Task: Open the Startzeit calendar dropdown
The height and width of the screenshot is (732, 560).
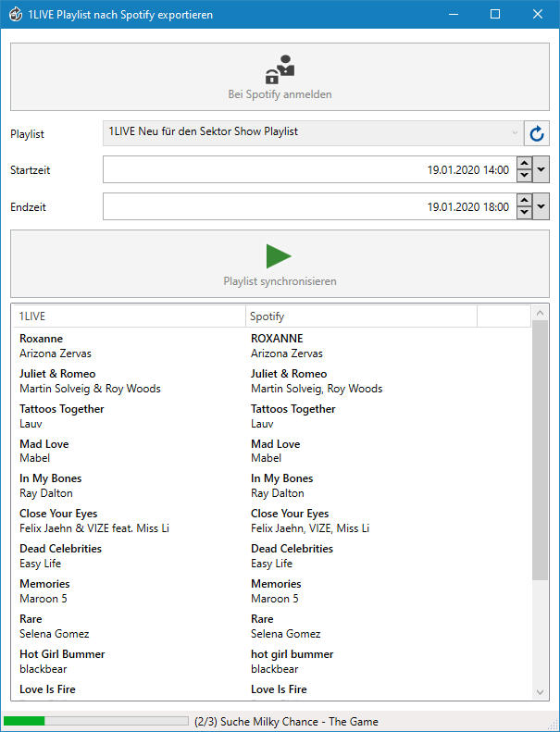Action: click(x=541, y=169)
